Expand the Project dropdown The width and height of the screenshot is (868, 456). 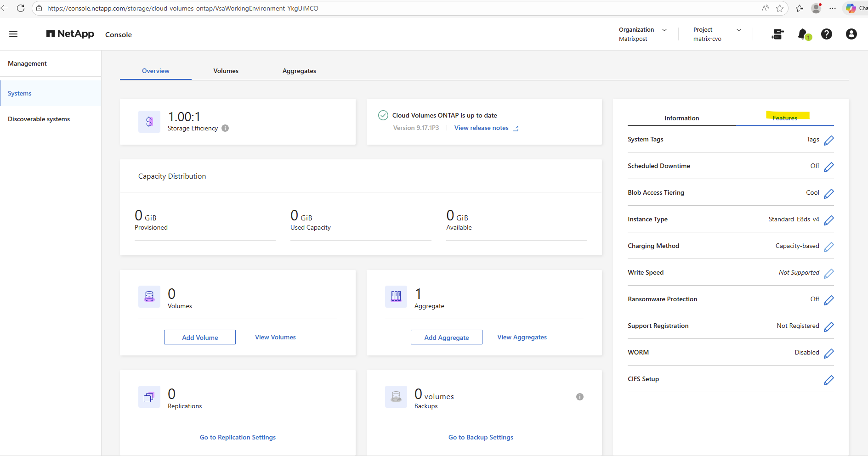coord(739,30)
